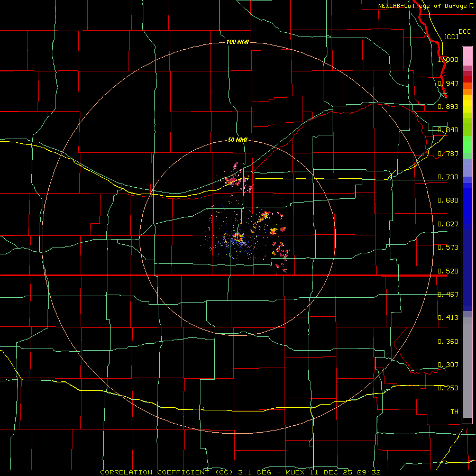Click the 0.520 legend value
Viewport: 476px width, 476px height.
448,271
